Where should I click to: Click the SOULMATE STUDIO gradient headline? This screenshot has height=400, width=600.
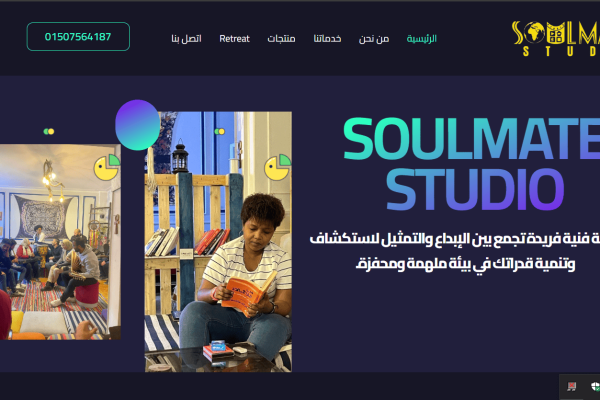tap(471, 164)
